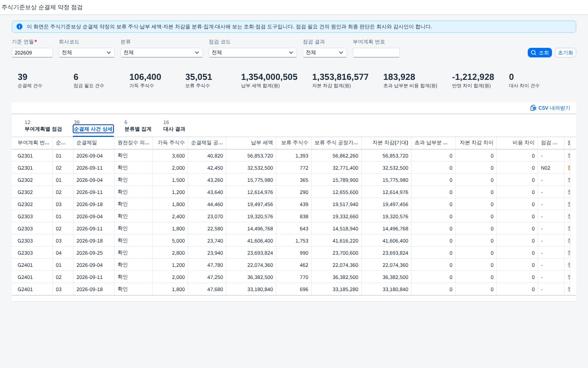588x368 pixels.
Task: Click the info icon in the blue banner
Action: (19, 26)
